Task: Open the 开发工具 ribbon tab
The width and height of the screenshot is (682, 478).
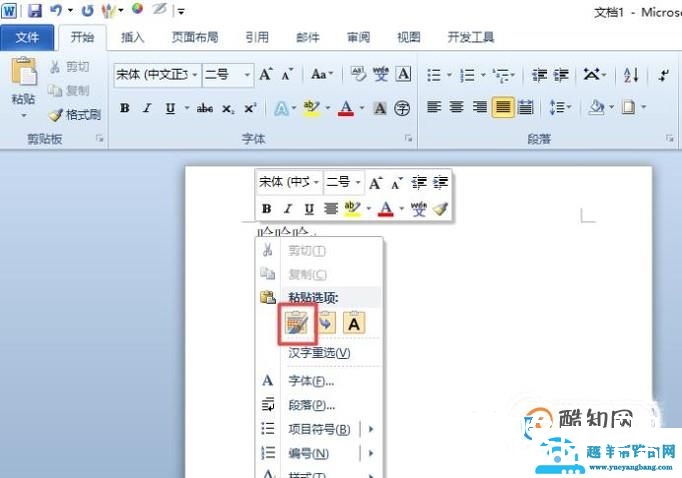Action: point(471,37)
